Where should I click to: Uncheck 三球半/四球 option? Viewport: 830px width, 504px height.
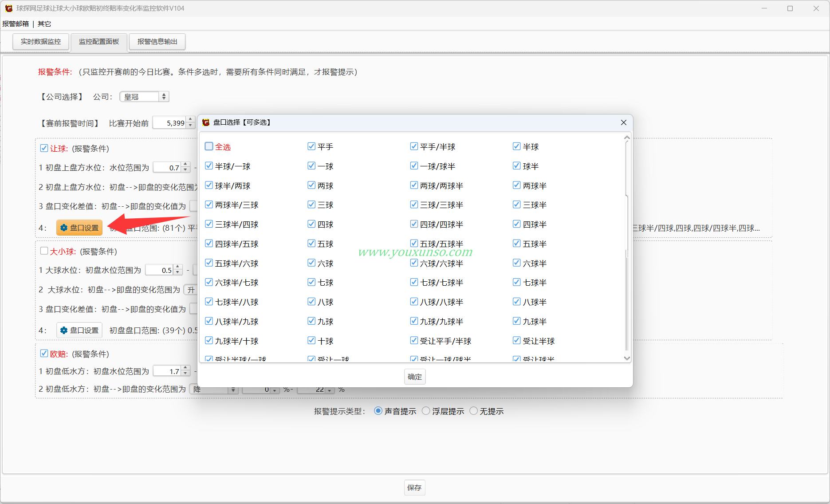[x=209, y=224]
